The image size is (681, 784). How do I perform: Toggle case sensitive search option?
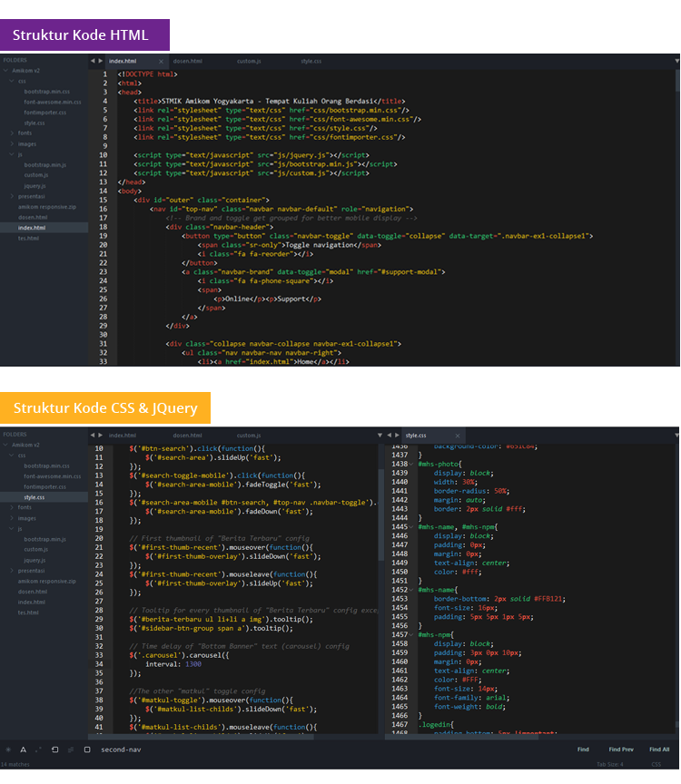(x=23, y=750)
